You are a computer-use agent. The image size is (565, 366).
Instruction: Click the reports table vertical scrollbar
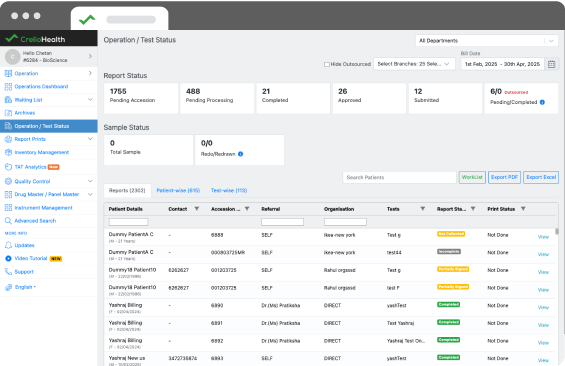pyautogui.click(x=557, y=231)
